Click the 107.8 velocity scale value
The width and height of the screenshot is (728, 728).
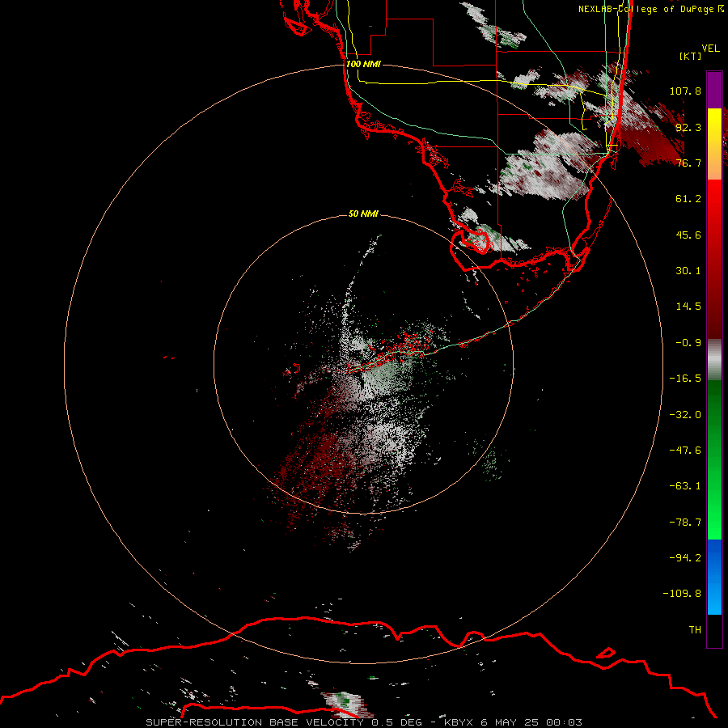tap(685, 91)
